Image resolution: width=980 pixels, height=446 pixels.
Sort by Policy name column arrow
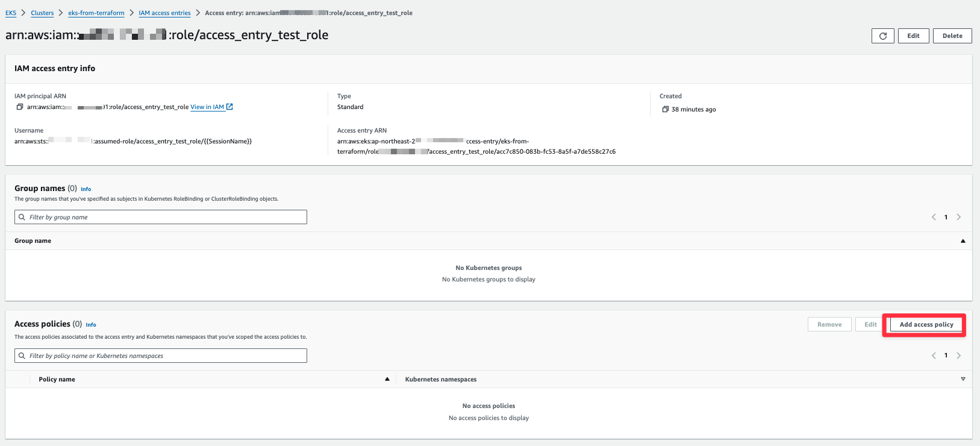[387, 379]
